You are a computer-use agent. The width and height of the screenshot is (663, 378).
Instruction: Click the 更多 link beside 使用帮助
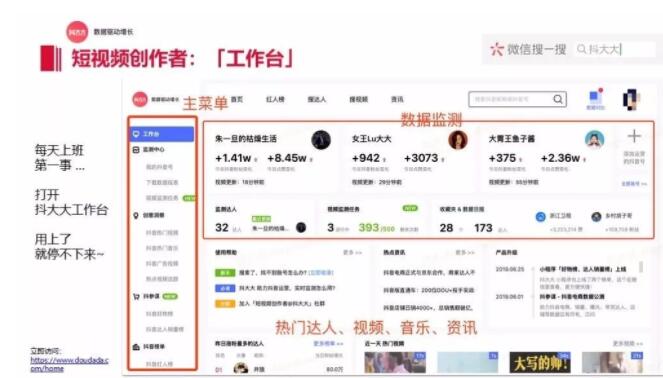point(352,253)
